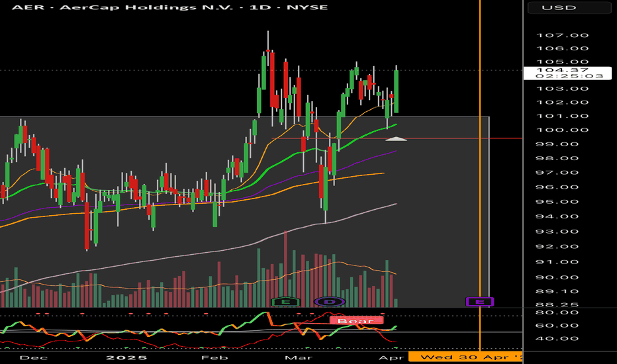The width and height of the screenshot is (617, 364).
Task: Click the Dec label on the time axis
Action: [x=34, y=357]
